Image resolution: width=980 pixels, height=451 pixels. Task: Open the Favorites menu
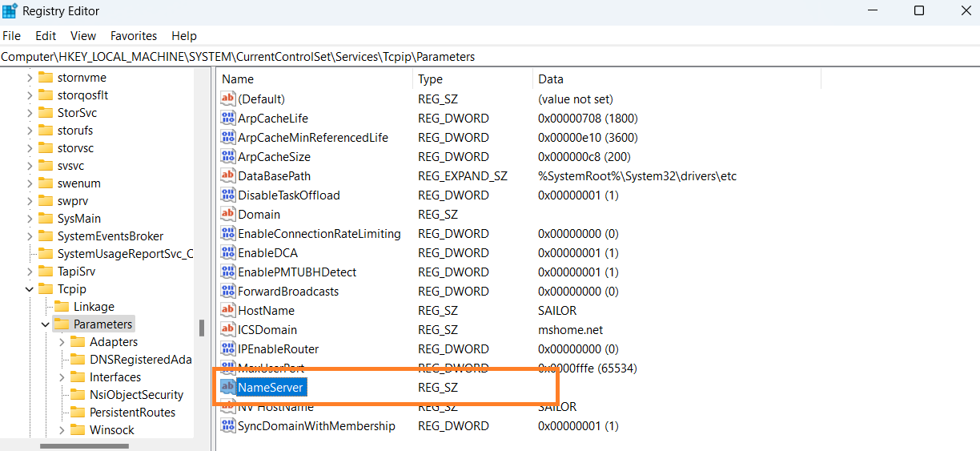pyautogui.click(x=134, y=36)
